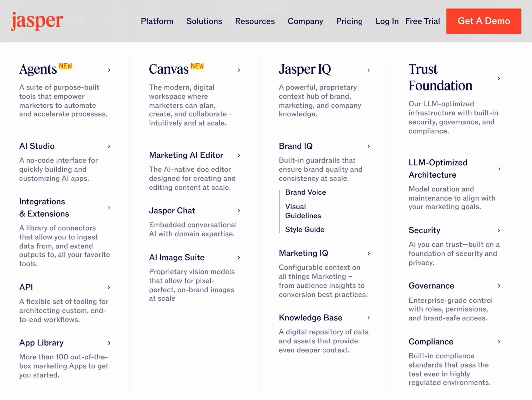Open the App Library link

pyautogui.click(x=41, y=343)
